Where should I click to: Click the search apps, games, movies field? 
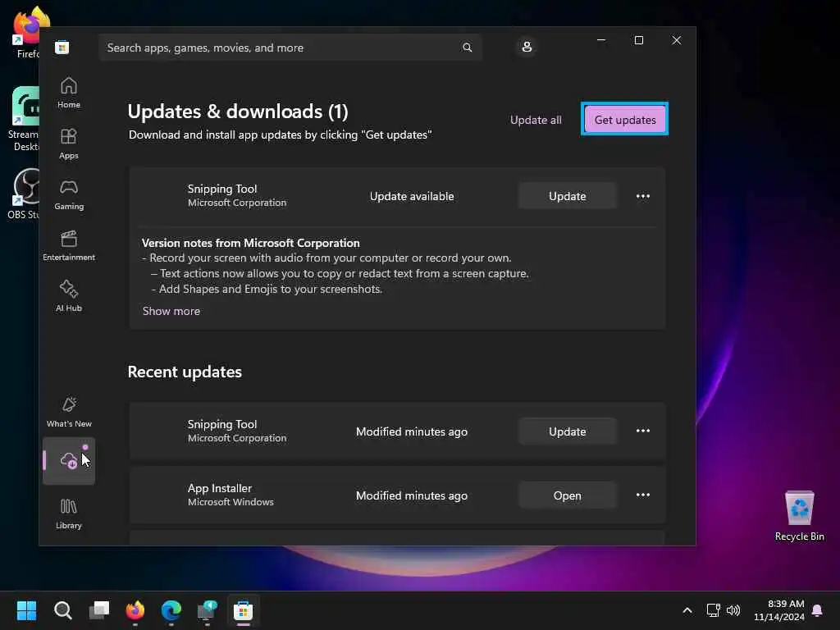pyautogui.click(x=290, y=48)
